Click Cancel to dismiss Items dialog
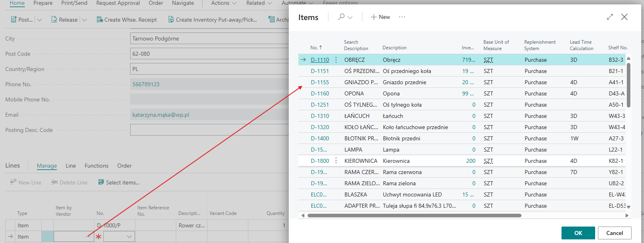The height and width of the screenshot is (243, 644). (x=614, y=233)
